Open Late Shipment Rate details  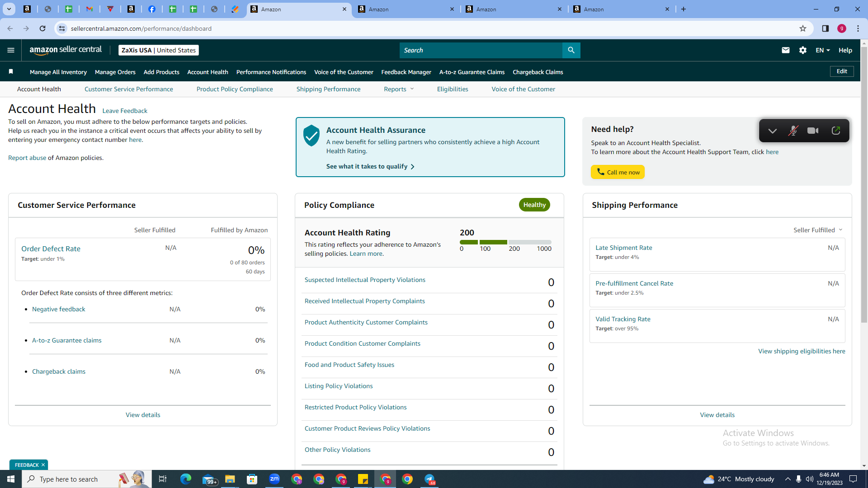(x=624, y=248)
